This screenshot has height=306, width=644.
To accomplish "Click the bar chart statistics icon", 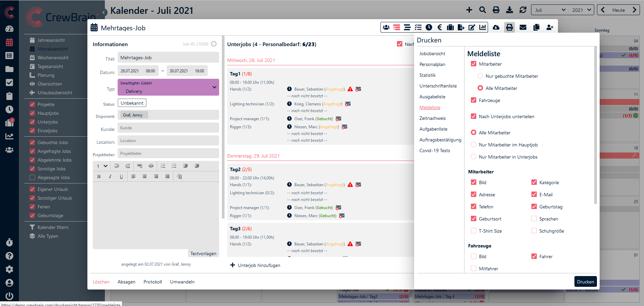I will pos(483,27).
